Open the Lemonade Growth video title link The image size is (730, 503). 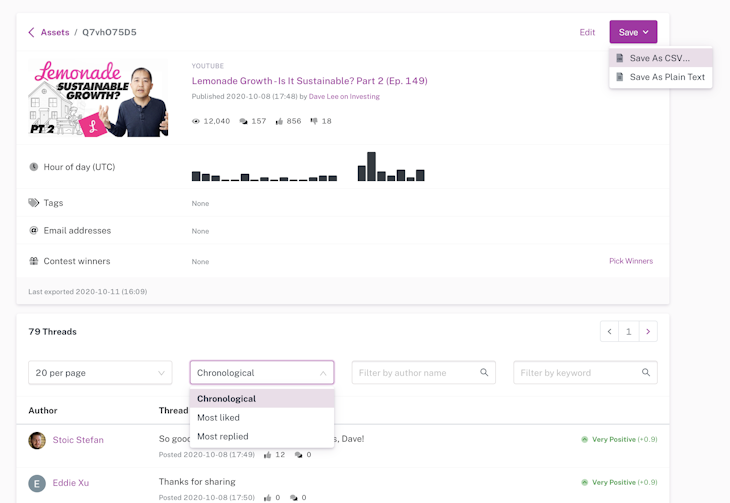pos(309,80)
